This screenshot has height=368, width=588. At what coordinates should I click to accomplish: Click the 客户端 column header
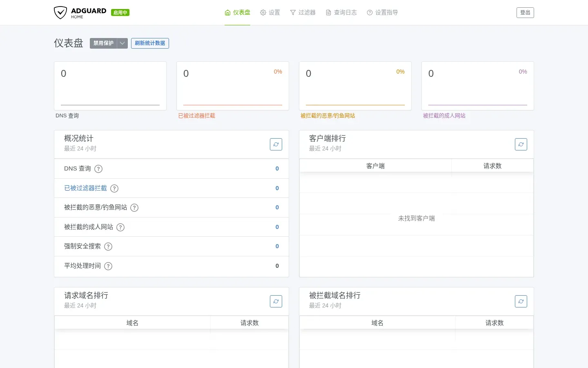click(x=375, y=166)
